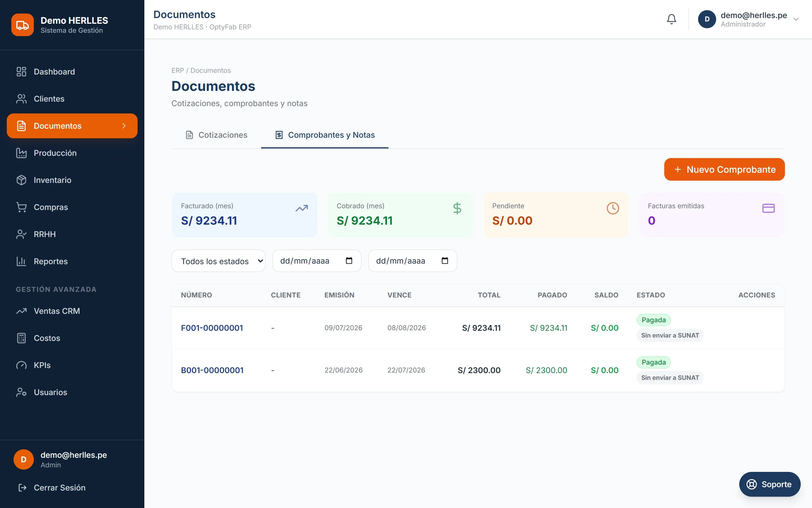Click the due date 22/07/2026

406,370
